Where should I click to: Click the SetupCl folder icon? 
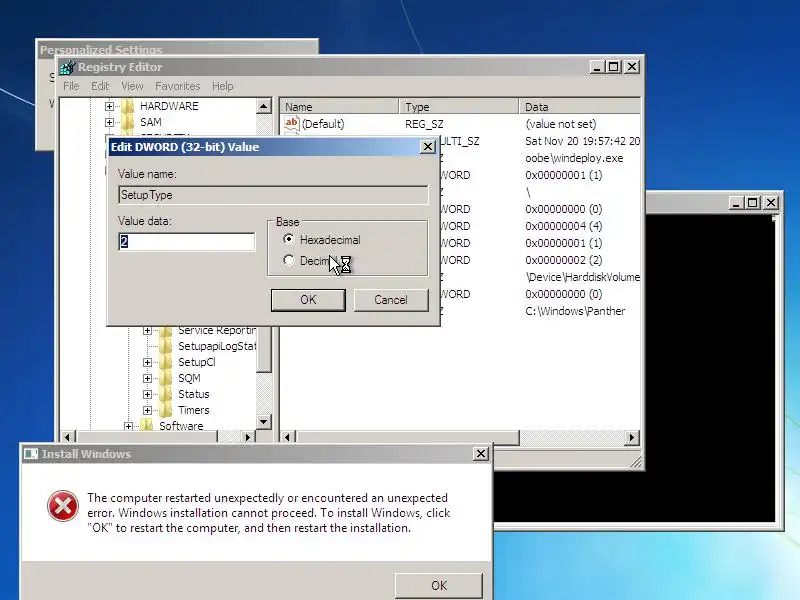click(166, 362)
